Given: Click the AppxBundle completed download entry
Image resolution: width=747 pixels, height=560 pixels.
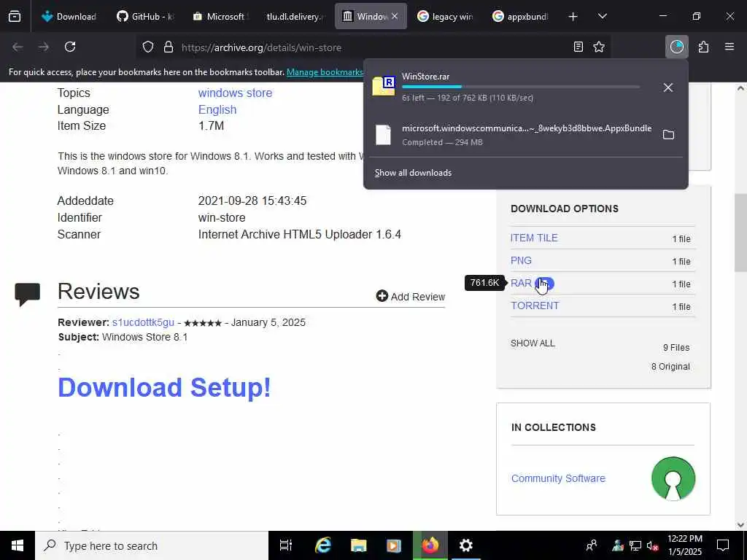Looking at the screenshot, I should 526,135.
